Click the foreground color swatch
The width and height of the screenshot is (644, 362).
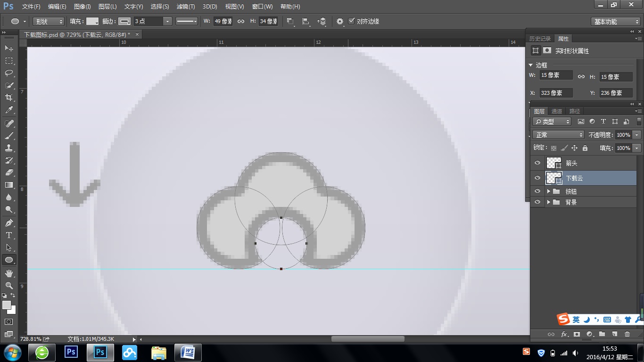[x=7, y=305]
